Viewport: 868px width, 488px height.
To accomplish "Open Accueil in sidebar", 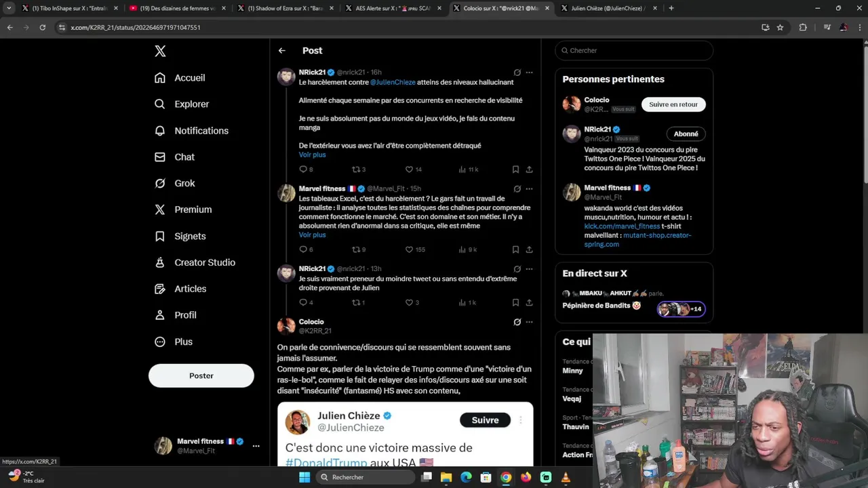I will (180, 77).
